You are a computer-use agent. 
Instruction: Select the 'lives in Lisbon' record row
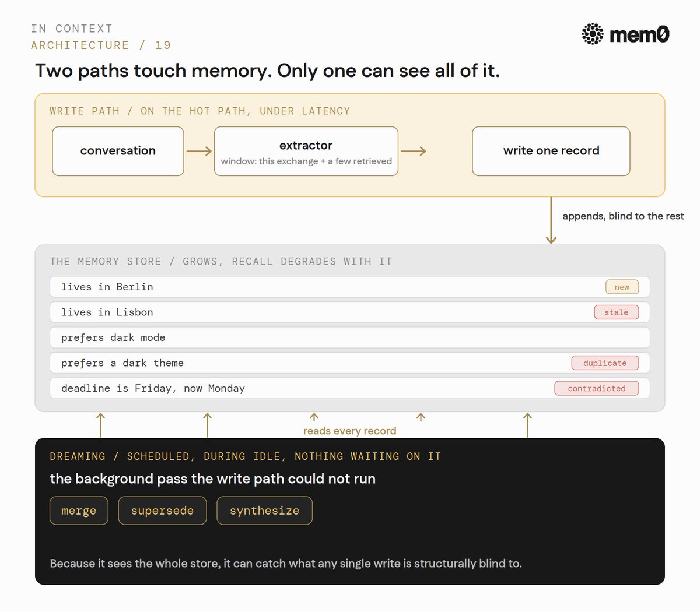coord(350,312)
